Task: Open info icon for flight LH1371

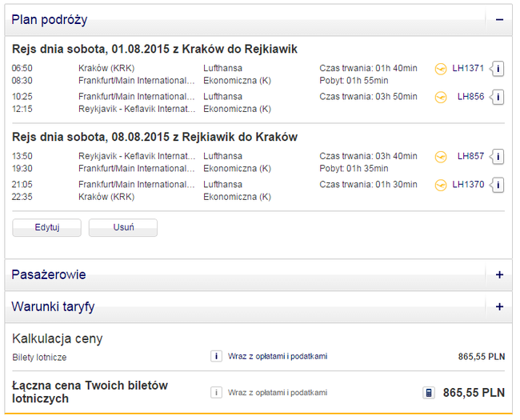Action: [x=498, y=69]
